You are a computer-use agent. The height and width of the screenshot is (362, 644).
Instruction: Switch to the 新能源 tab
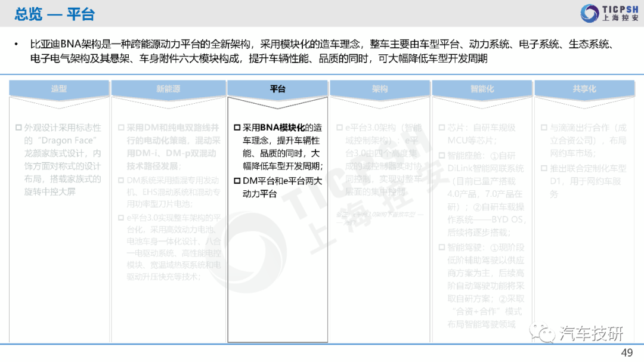168,89
